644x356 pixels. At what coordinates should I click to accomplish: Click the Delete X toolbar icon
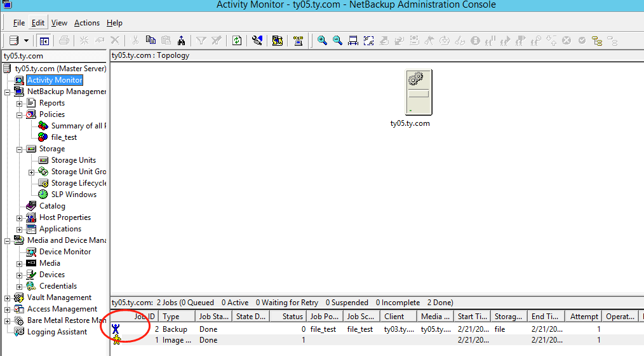click(x=115, y=40)
